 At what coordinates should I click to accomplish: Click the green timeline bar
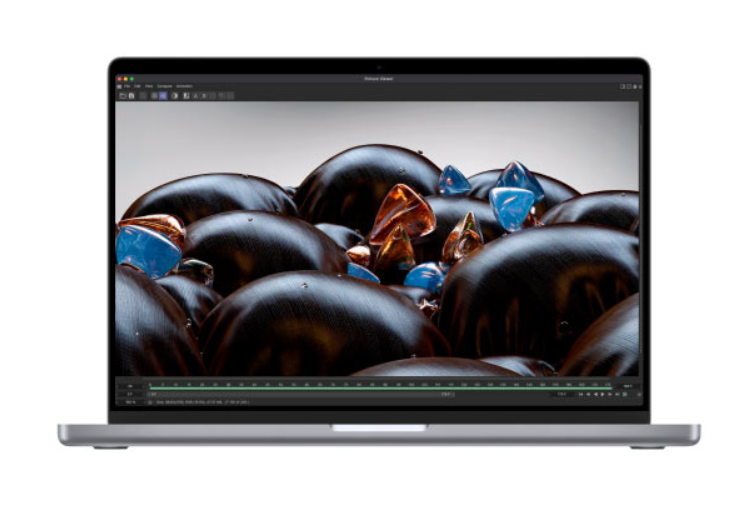(x=380, y=387)
